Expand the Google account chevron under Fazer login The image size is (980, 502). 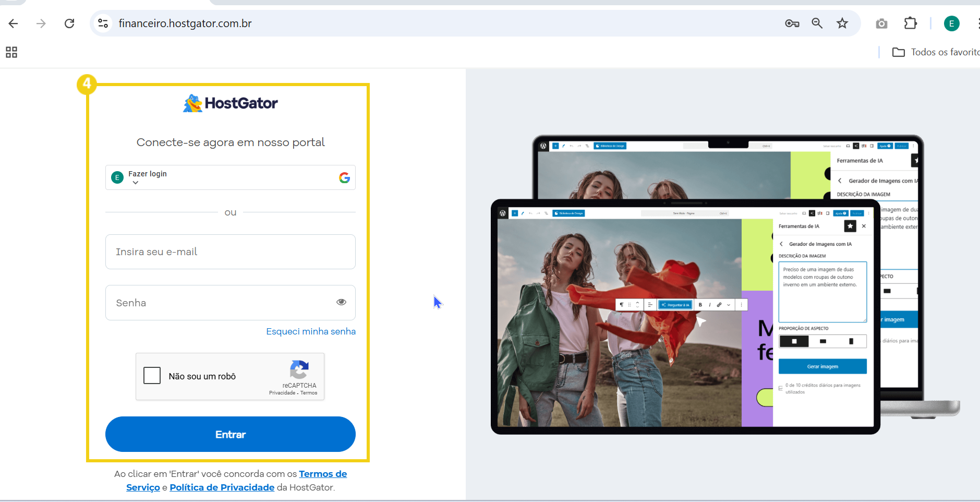coord(136,183)
